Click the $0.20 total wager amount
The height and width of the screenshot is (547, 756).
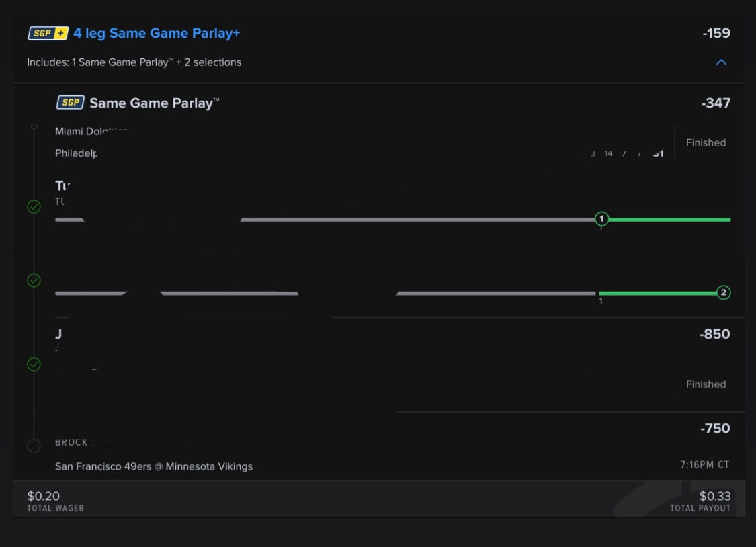(x=43, y=496)
